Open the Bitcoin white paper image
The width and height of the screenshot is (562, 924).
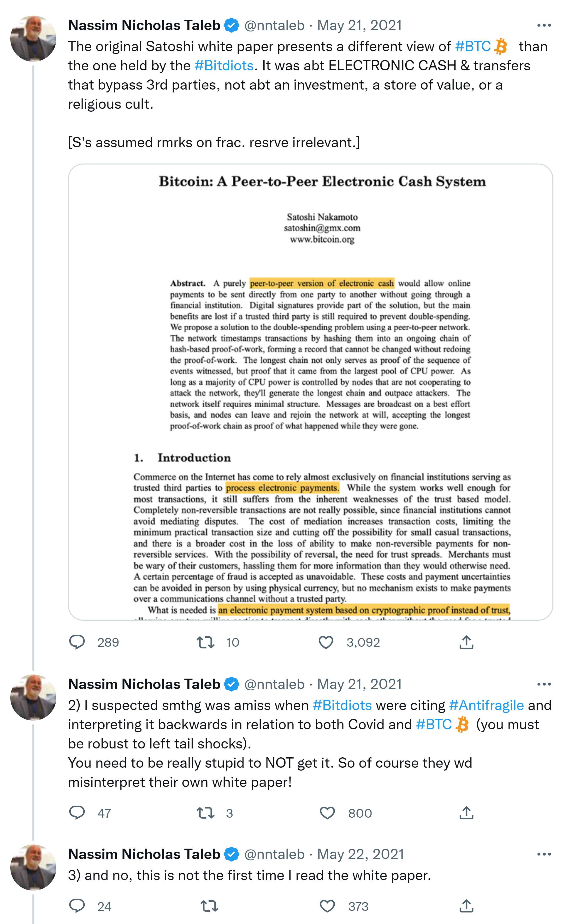(x=310, y=391)
